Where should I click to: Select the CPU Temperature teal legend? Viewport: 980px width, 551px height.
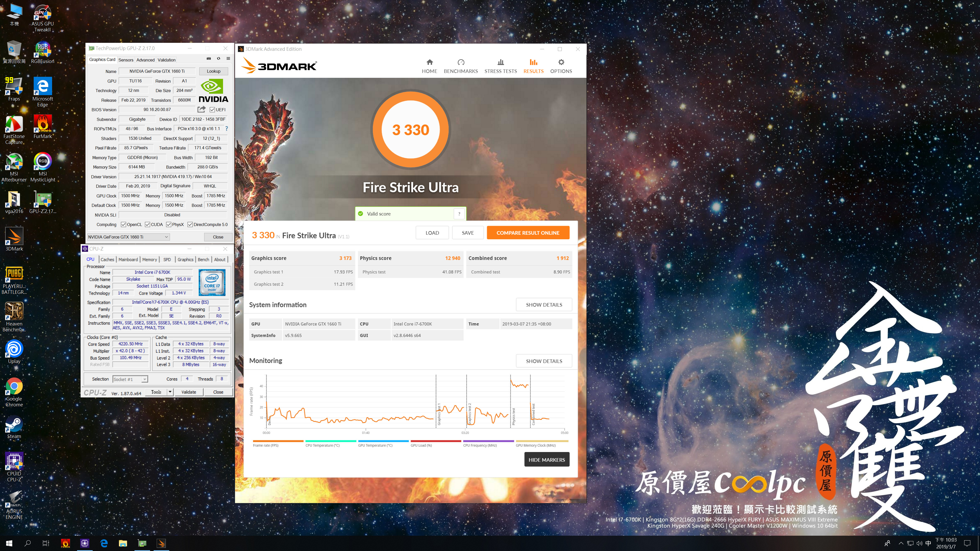coord(330,443)
